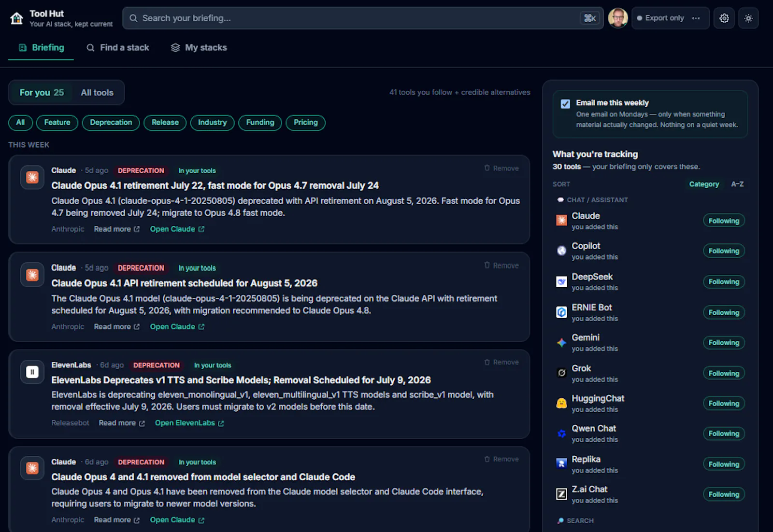This screenshot has width=773, height=532.
Task: Click the Claude icon on model selector removal card
Action: (x=32, y=468)
